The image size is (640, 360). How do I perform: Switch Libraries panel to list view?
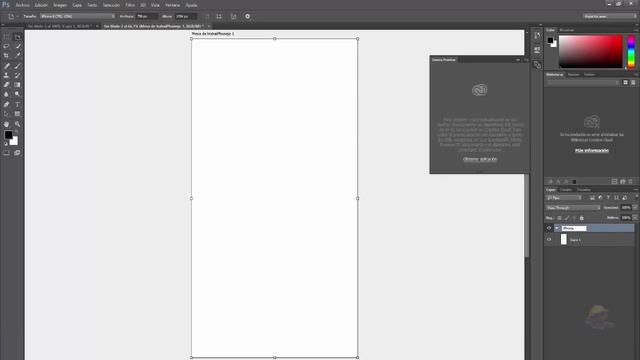[633, 82]
